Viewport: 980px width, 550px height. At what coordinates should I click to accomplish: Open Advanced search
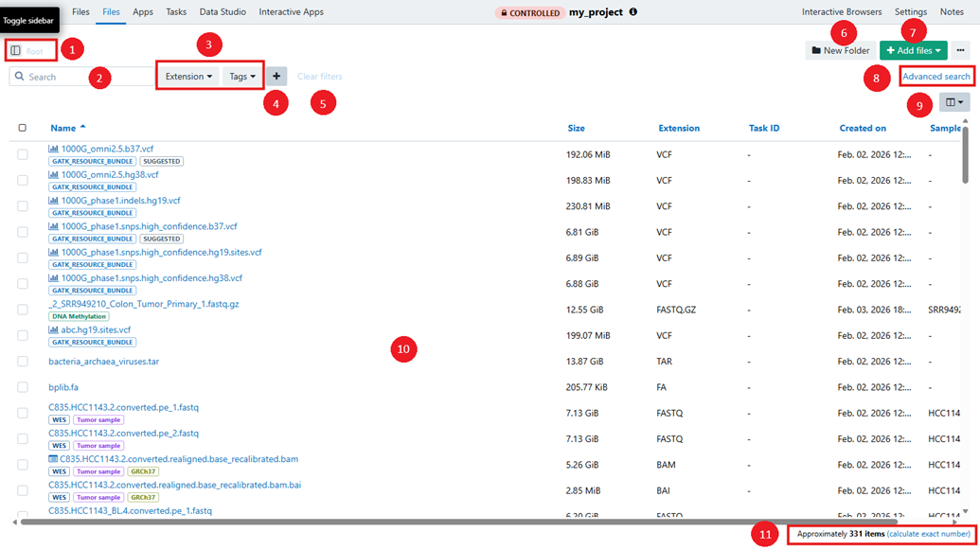tap(936, 76)
